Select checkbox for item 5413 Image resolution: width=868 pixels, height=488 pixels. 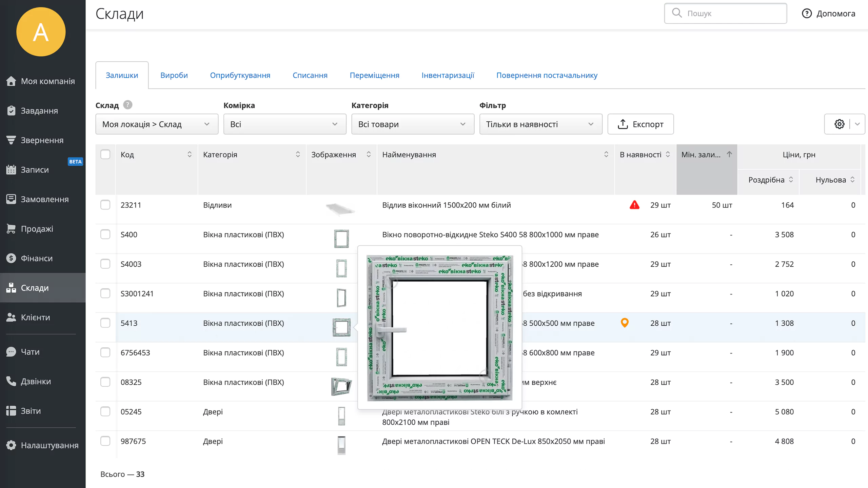[105, 323]
